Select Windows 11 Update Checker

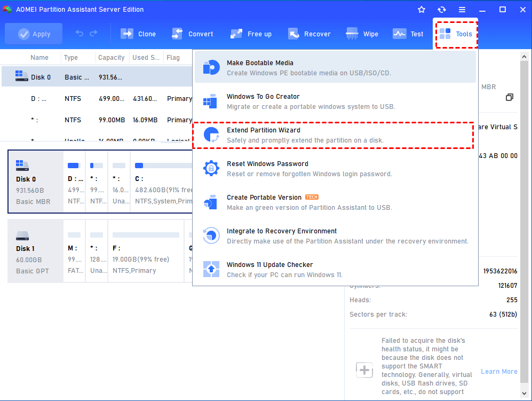coord(335,269)
